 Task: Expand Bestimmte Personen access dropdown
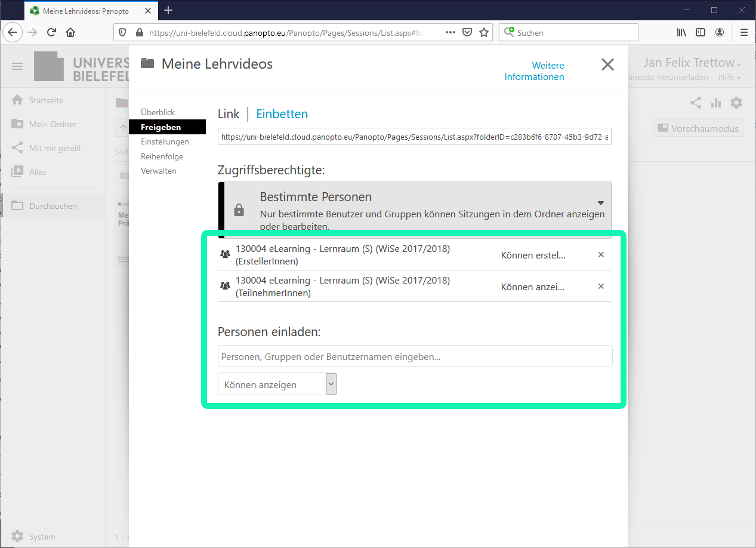(x=600, y=203)
